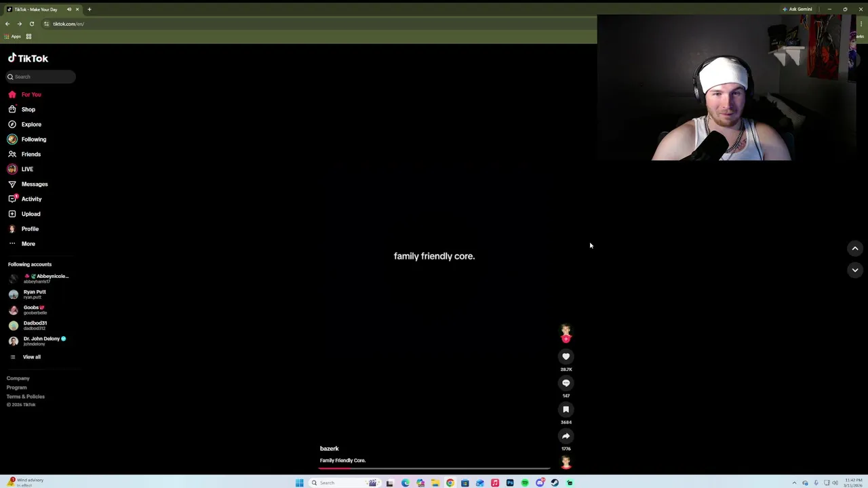Open Dadbod31 followed account
The height and width of the screenshot is (488, 868).
tap(28, 325)
